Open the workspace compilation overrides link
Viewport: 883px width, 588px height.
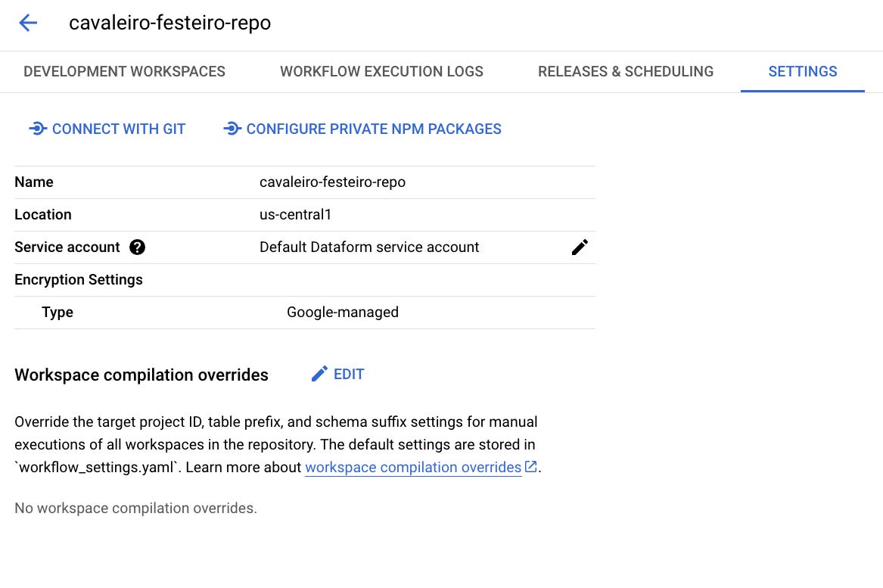(413, 467)
